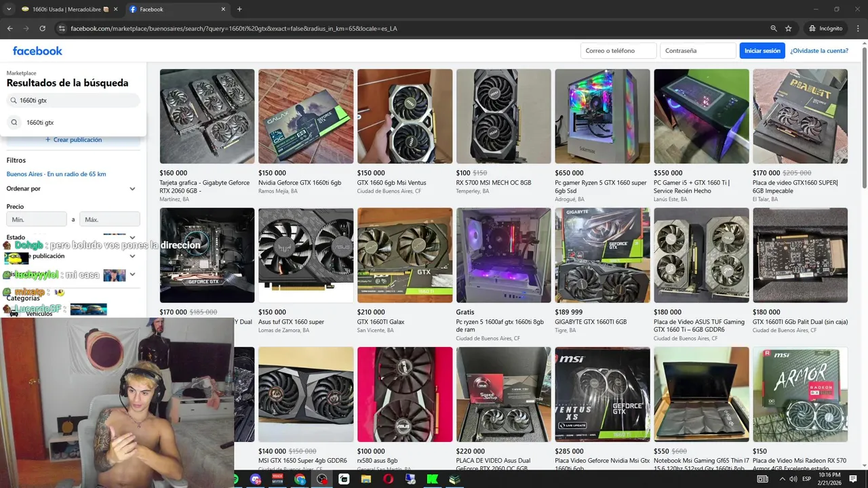Focus the Contraseña field
868x488 pixels.
[698, 51]
